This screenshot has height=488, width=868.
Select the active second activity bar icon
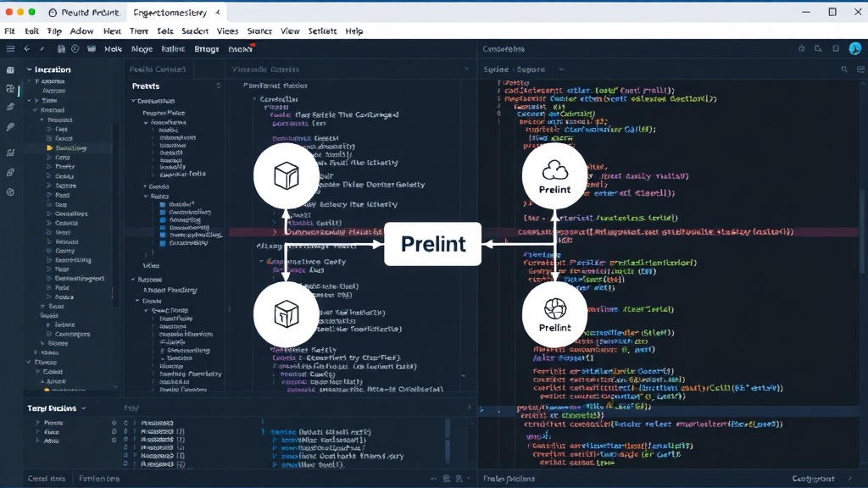point(10,88)
